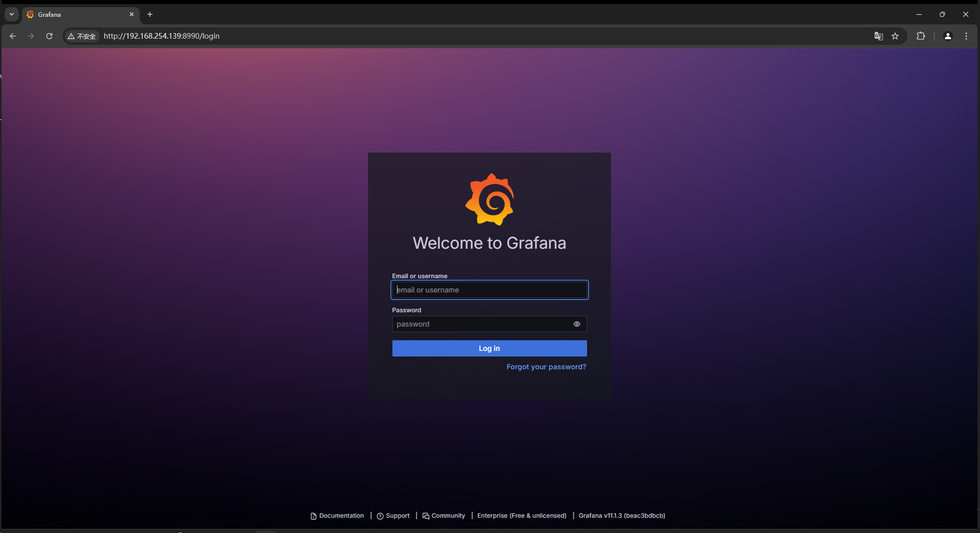Click the Grafana logo on login card
Viewport: 980px width, 533px height.
tap(489, 199)
